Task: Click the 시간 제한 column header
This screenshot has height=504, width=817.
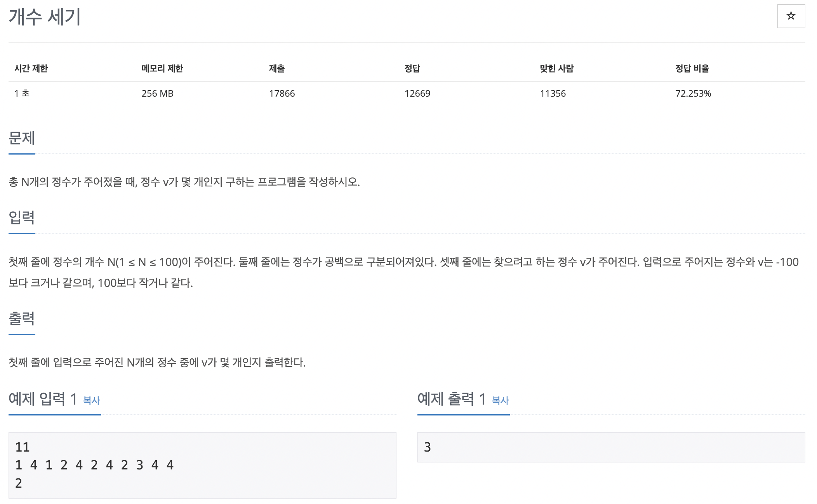Action: pyautogui.click(x=31, y=68)
